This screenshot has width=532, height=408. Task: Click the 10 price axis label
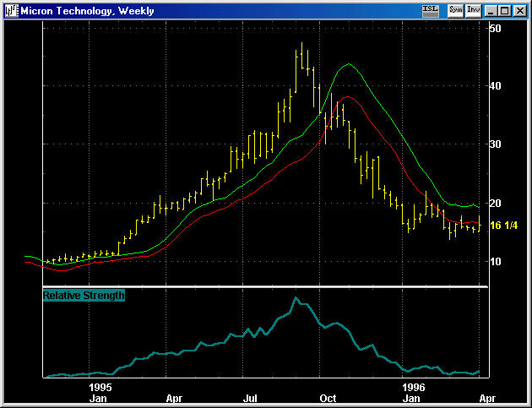(495, 262)
